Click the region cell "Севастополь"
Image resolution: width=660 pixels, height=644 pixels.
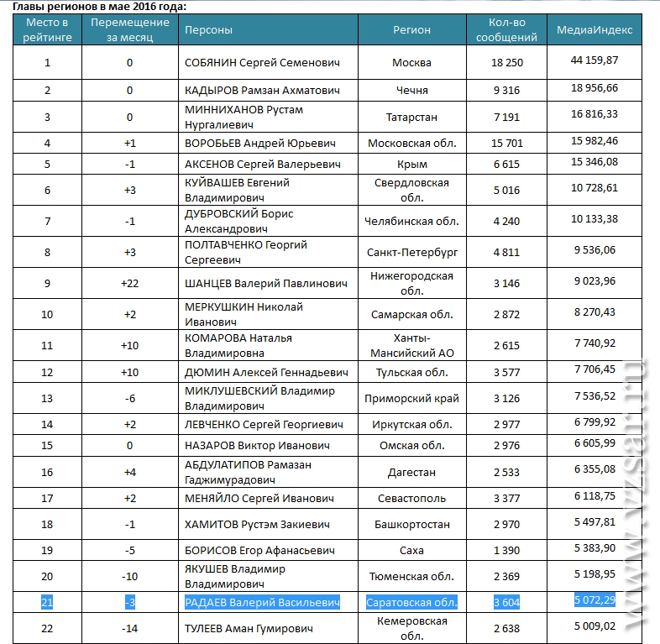[411, 499]
